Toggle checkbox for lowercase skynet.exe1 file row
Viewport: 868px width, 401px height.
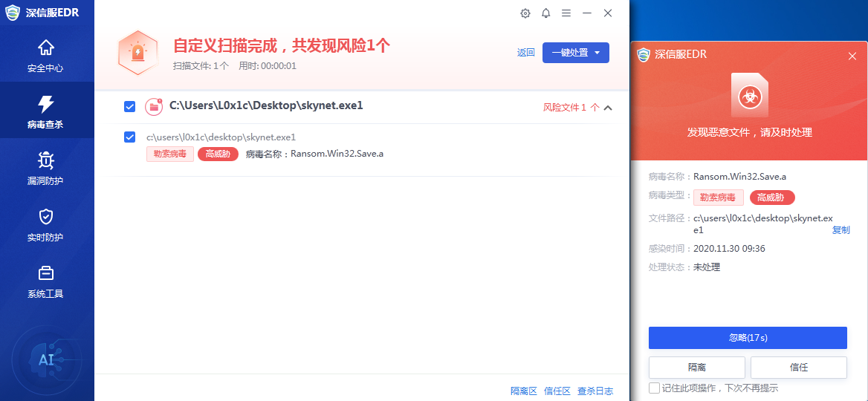(129, 137)
